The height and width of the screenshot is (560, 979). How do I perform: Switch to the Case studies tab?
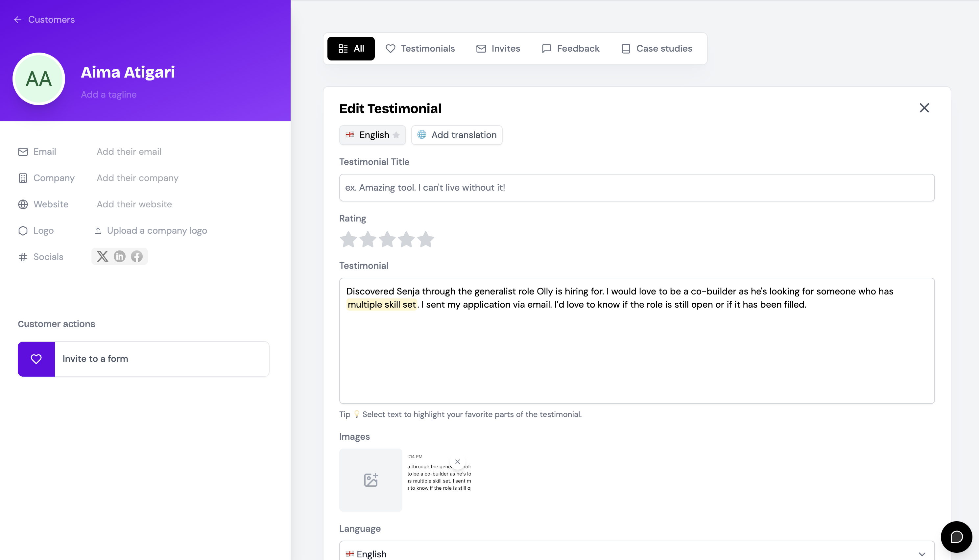657,48
